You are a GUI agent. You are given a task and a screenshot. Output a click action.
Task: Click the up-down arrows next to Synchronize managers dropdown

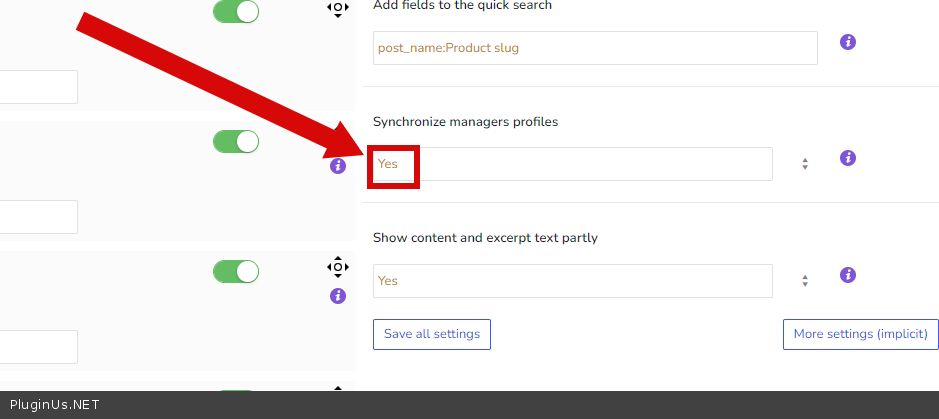[x=805, y=164]
